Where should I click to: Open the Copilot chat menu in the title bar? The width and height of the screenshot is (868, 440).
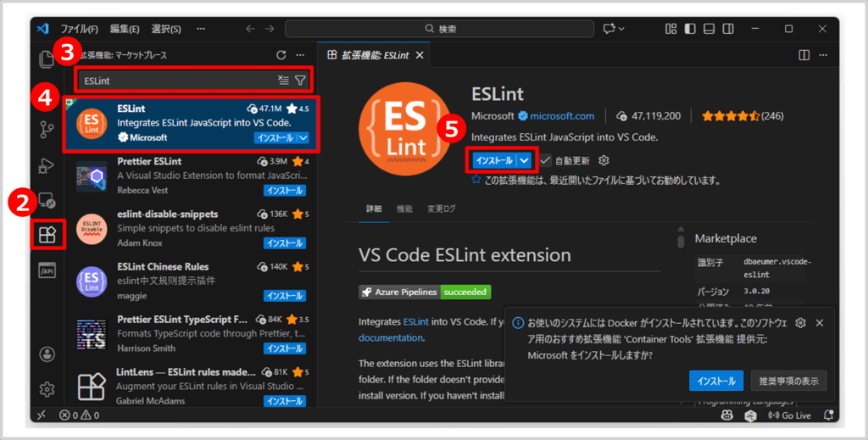coord(614,29)
